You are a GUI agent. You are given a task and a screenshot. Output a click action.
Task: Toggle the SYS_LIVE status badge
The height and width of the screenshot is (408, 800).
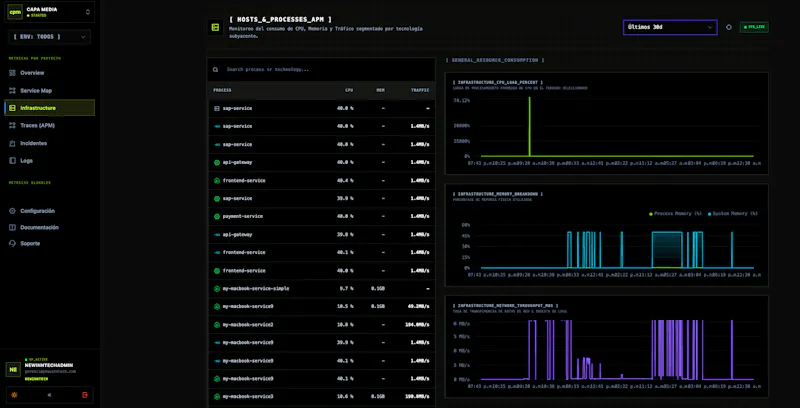[x=754, y=27]
